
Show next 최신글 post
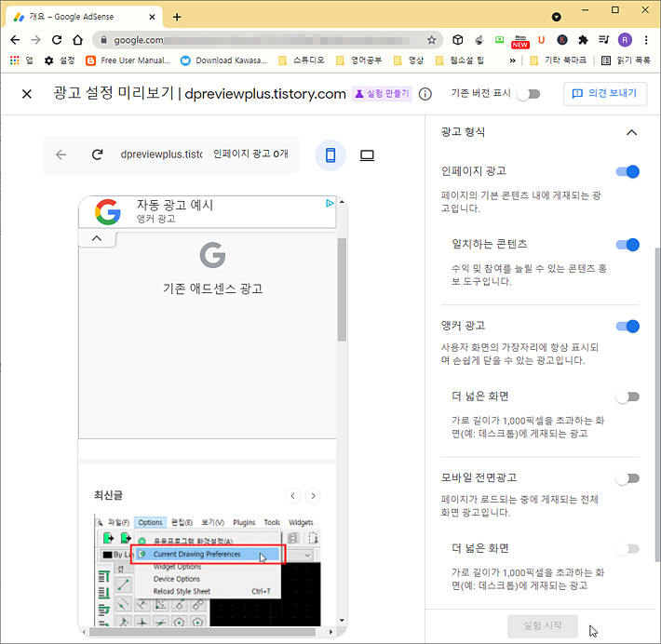(x=313, y=496)
